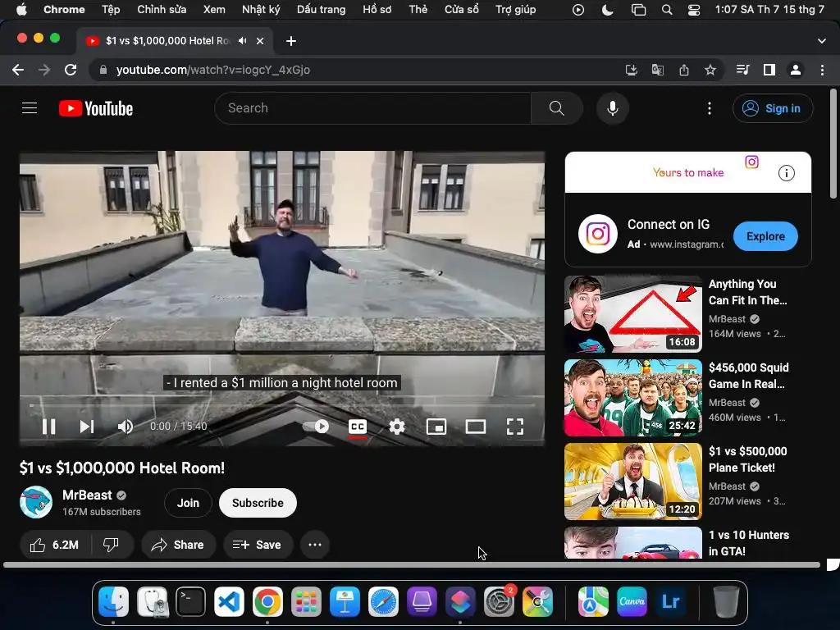The image size is (840, 630).
Task: Open '$456,000 Squid Game In Real...' title
Action: coord(748,376)
